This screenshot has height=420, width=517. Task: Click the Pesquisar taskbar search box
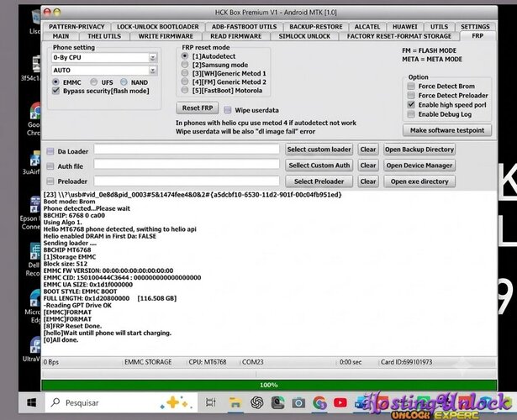pos(121,402)
